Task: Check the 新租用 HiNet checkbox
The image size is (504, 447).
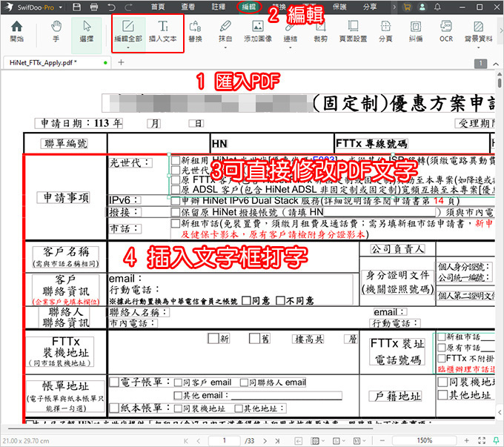Action: [x=176, y=160]
